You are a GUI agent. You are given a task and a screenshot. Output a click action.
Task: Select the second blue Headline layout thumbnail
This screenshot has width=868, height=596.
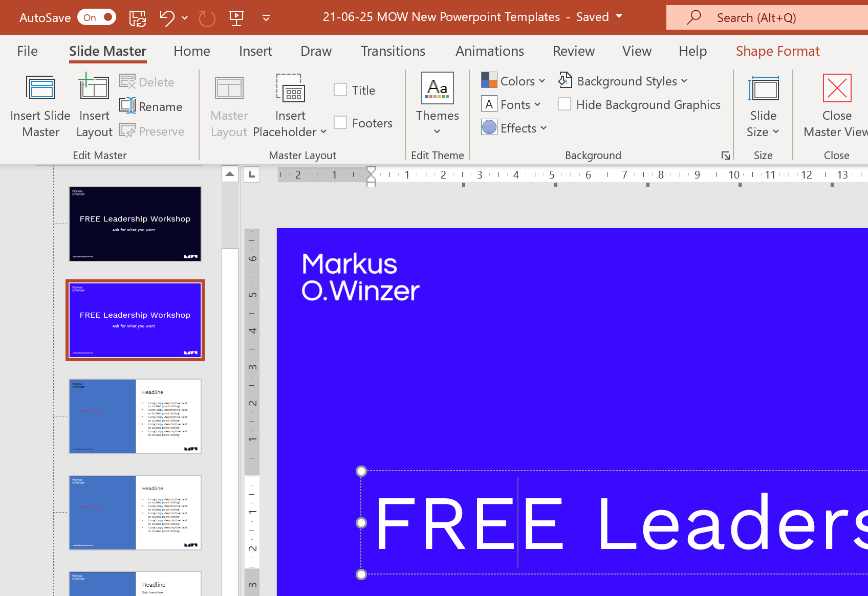pyautogui.click(x=135, y=513)
